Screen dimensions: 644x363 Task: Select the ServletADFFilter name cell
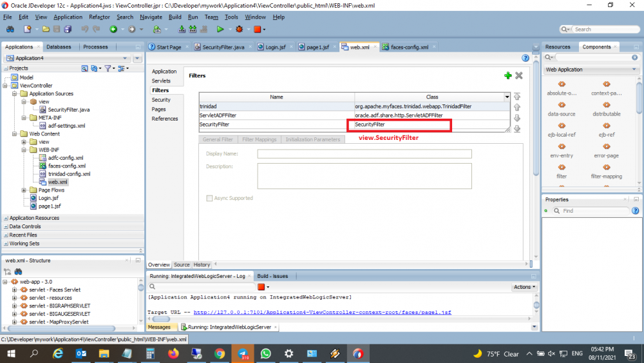click(277, 115)
